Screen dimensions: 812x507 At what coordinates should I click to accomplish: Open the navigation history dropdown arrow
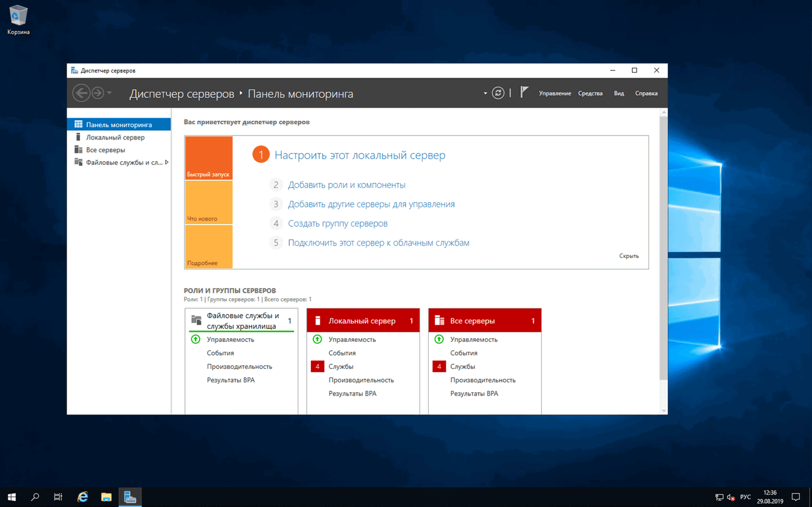pyautogui.click(x=109, y=93)
